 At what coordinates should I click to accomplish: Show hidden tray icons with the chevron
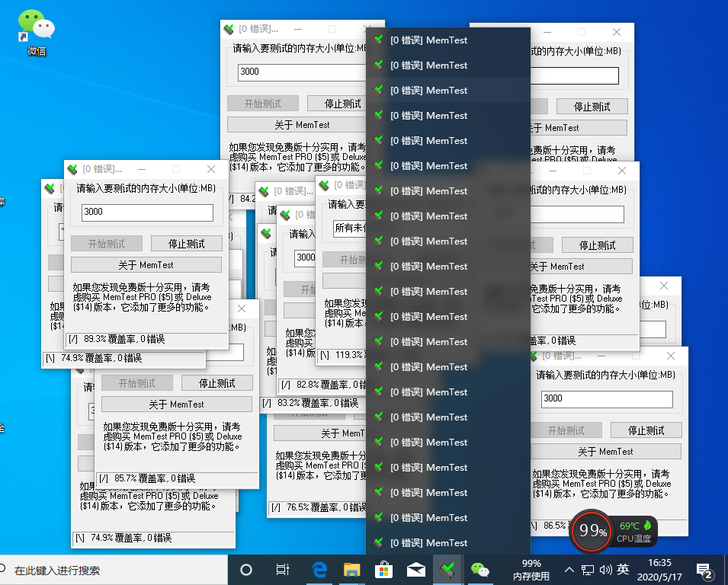(569, 570)
